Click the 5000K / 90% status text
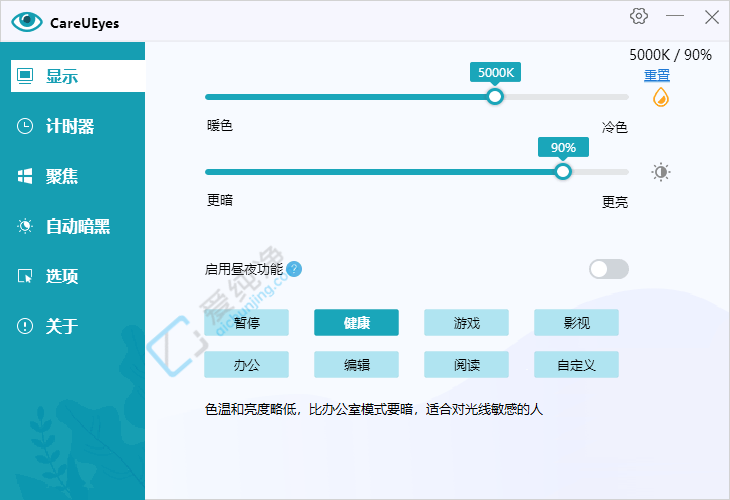Screen dimensions: 730x500 click(x=670, y=55)
